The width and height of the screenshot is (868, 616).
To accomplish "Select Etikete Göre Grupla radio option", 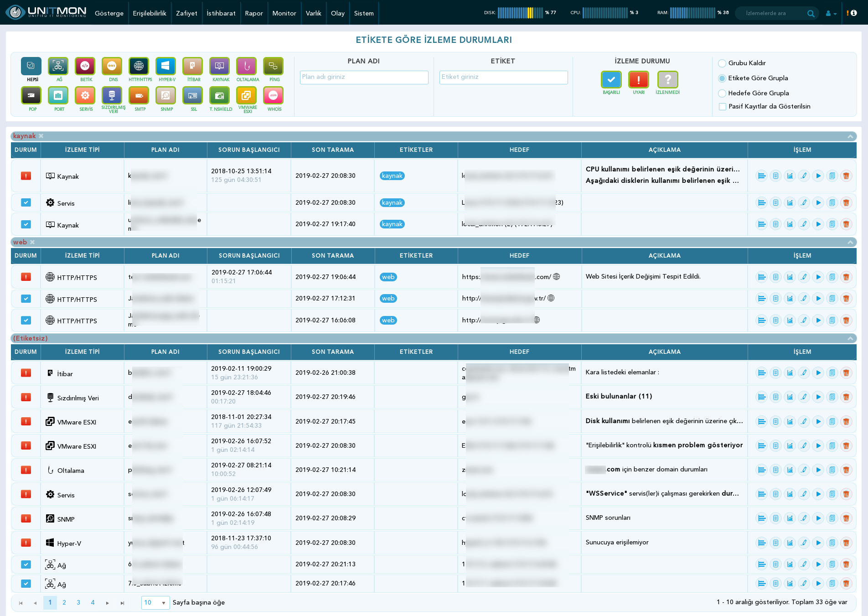I will pyautogui.click(x=722, y=78).
